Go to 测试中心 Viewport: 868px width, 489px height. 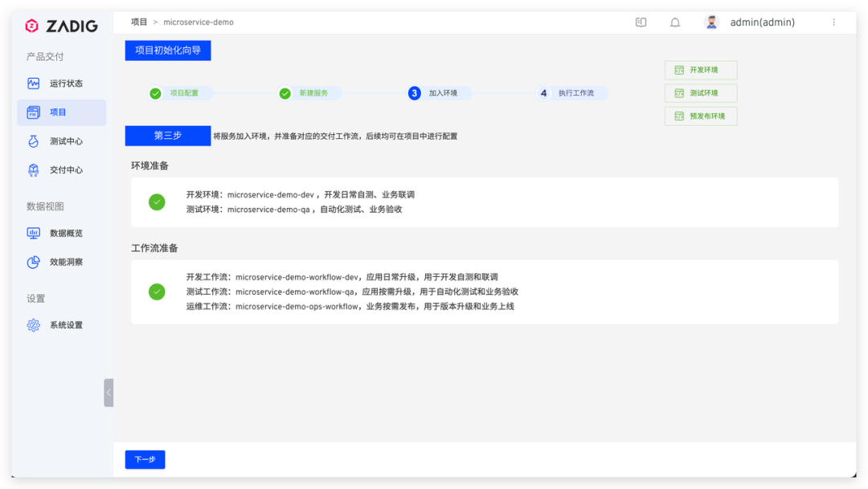point(61,141)
